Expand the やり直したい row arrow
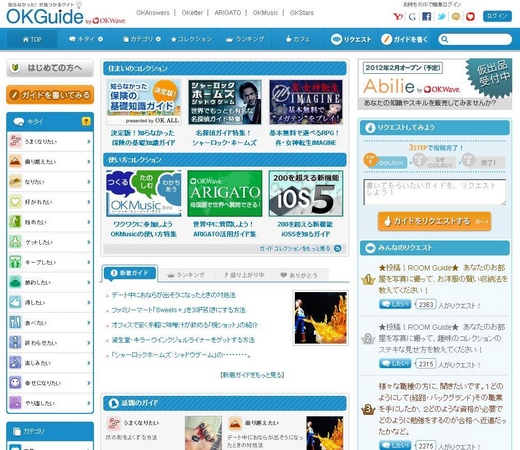The height and width of the screenshot is (450, 520). click(x=89, y=403)
